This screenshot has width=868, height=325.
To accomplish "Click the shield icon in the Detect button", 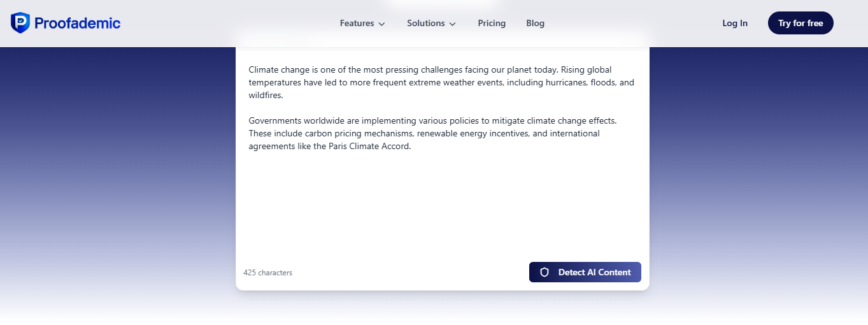I will click(544, 272).
